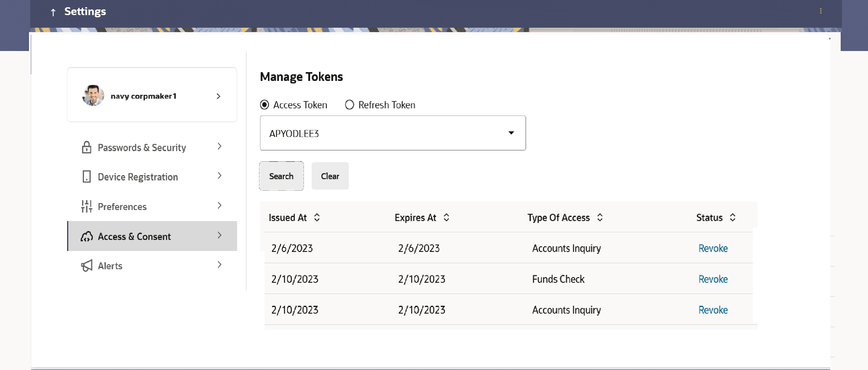
Task: Select the Refresh Token radio button
Action: 349,105
